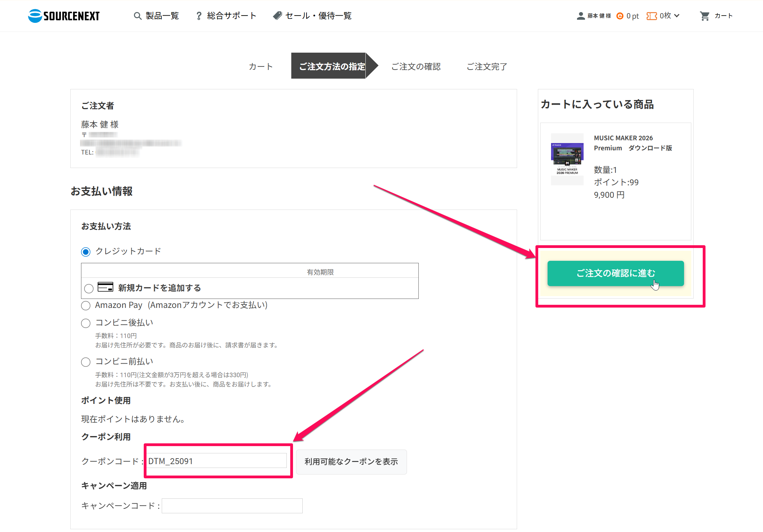
Task: Open the カート link in header
Action: tap(724, 16)
